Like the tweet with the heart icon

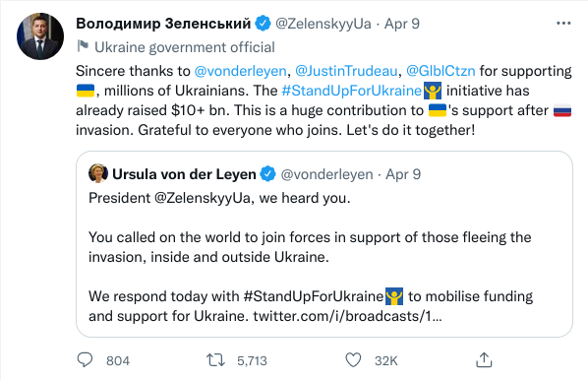point(353,360)
